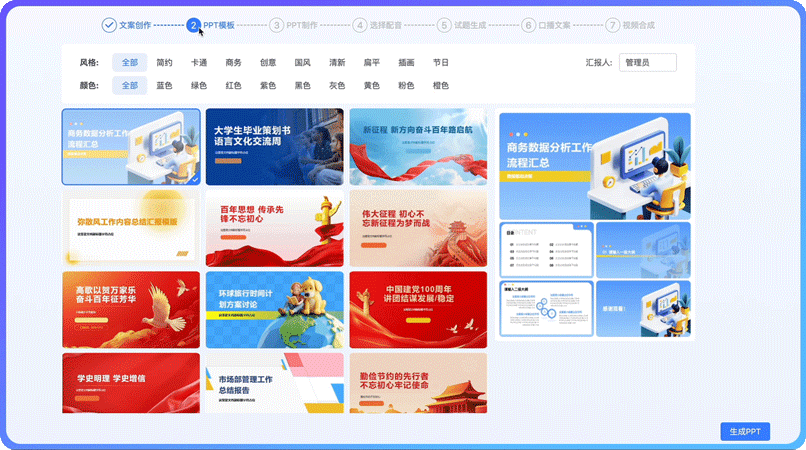This screenshot has height=450, width=806.
Task: Select the 卡通 style filter
Action: point(199,62)
